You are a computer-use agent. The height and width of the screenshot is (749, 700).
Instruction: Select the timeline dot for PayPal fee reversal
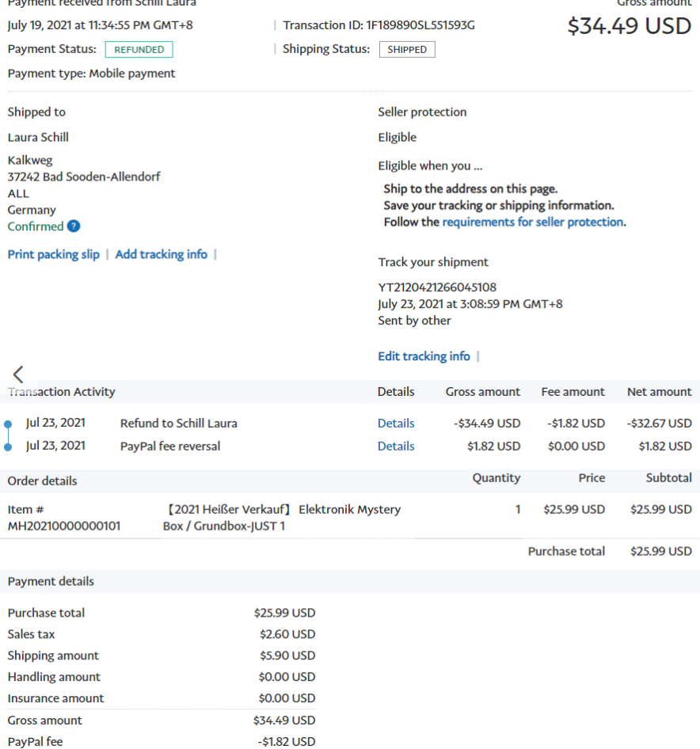(8, 447)
